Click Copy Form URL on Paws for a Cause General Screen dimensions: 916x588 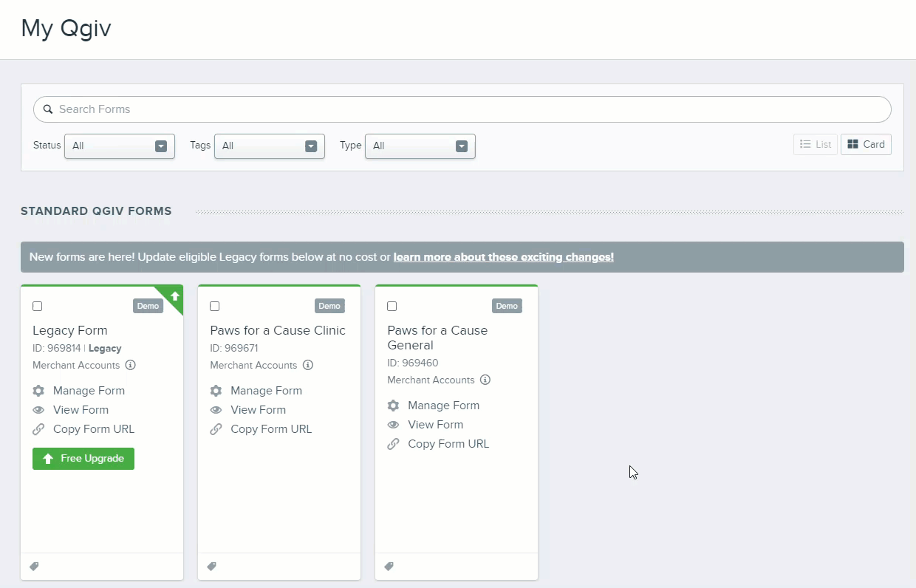[x=448, y=444]
